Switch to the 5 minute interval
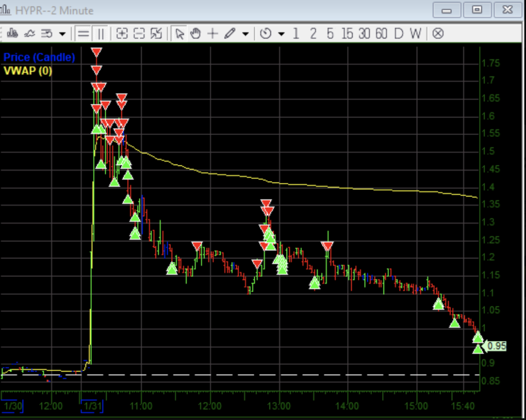 [330, 33]
